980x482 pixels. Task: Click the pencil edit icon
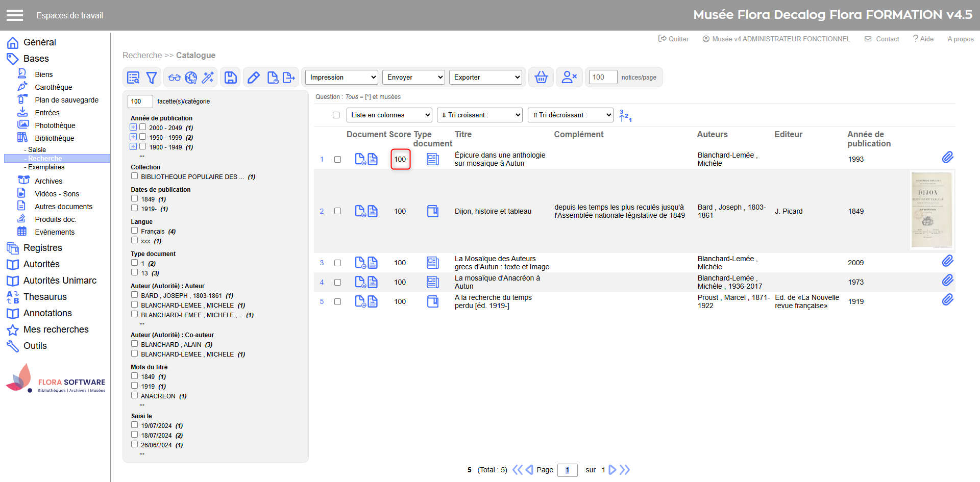[253, 78]
